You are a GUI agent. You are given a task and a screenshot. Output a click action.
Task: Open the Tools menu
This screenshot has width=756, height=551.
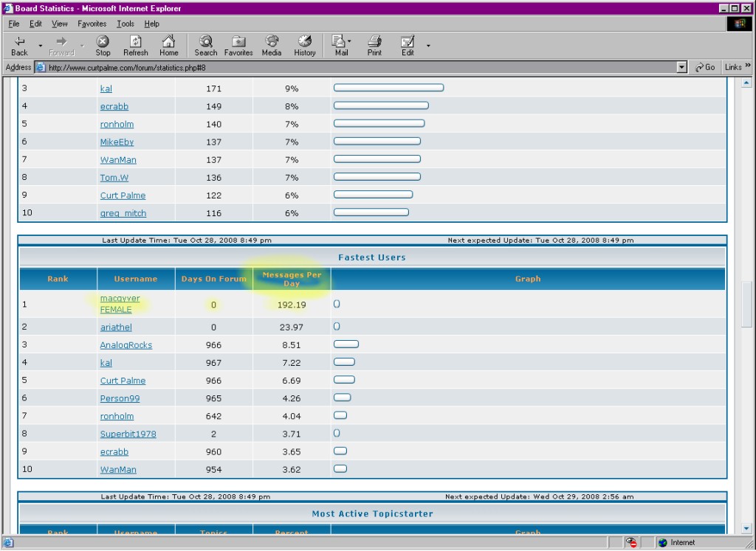pos(126,24)
